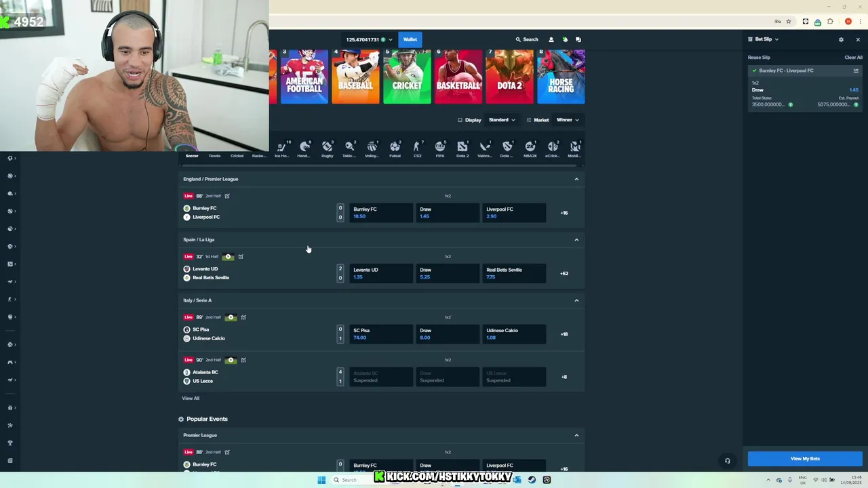Bet on Levante UD at 1.35

point(381,273)
